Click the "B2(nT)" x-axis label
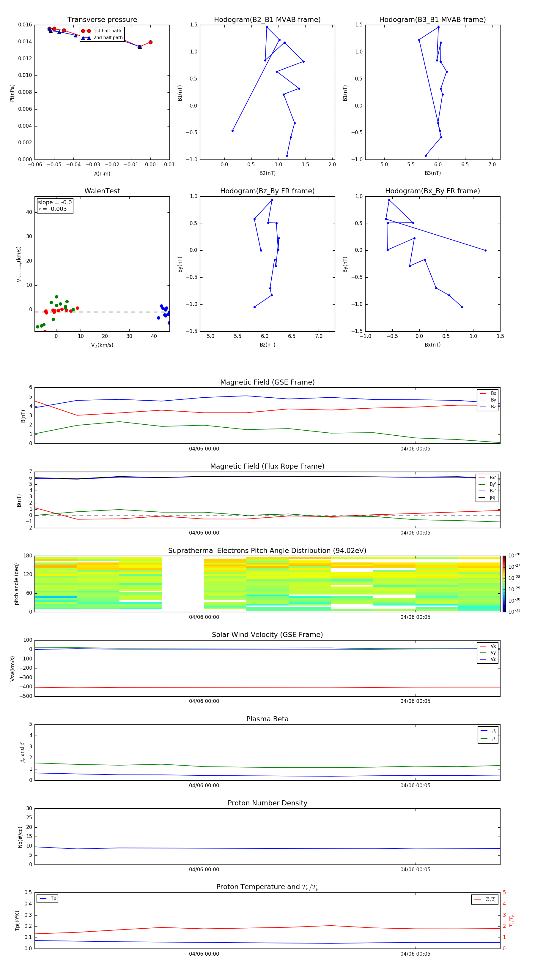 (267, 173)
